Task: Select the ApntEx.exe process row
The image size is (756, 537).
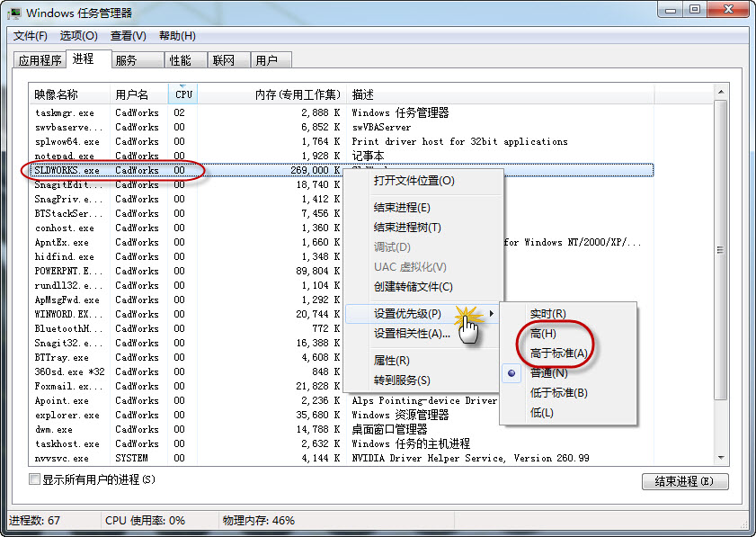Action: (x=342, y=242)
